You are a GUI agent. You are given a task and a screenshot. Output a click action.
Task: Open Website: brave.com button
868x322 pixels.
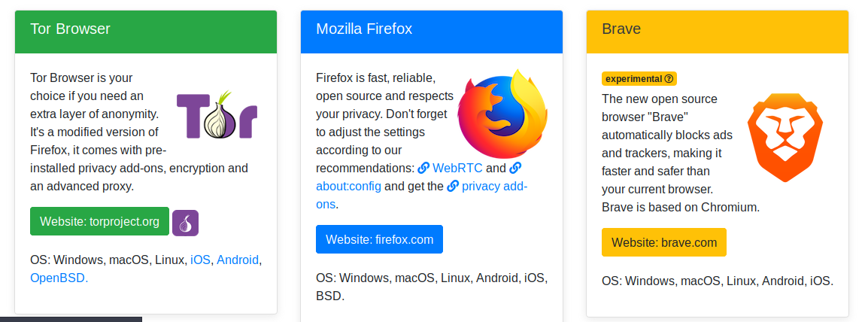point(663,242)
